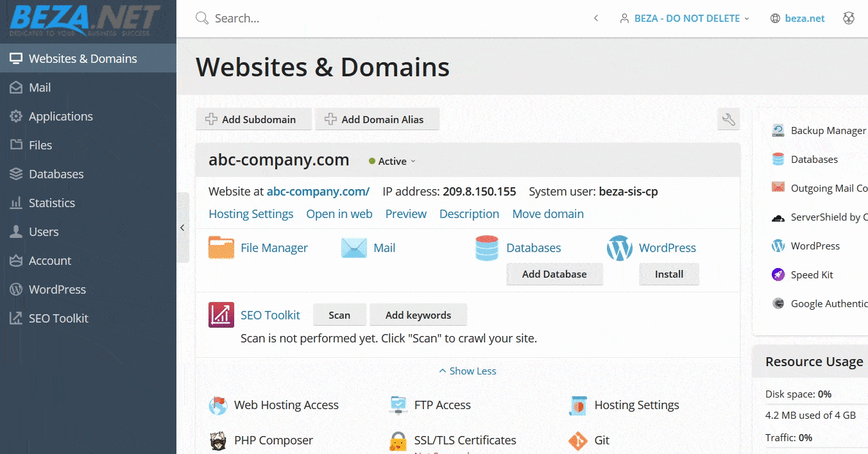Click the Add Subdomain button
Image resolution: width=868 pixels, height=454 pixels.
pos(254,119)
